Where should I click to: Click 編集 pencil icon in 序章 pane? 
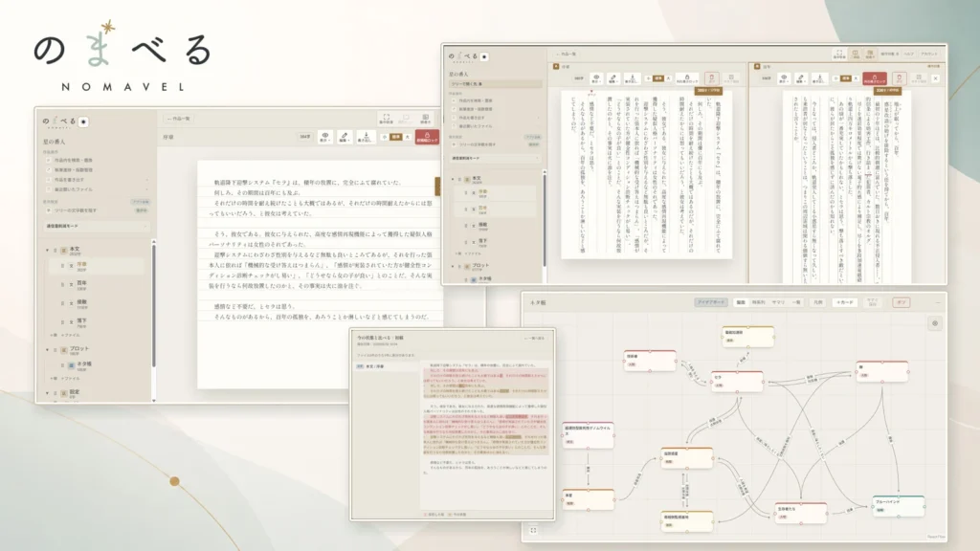(613, 78)
